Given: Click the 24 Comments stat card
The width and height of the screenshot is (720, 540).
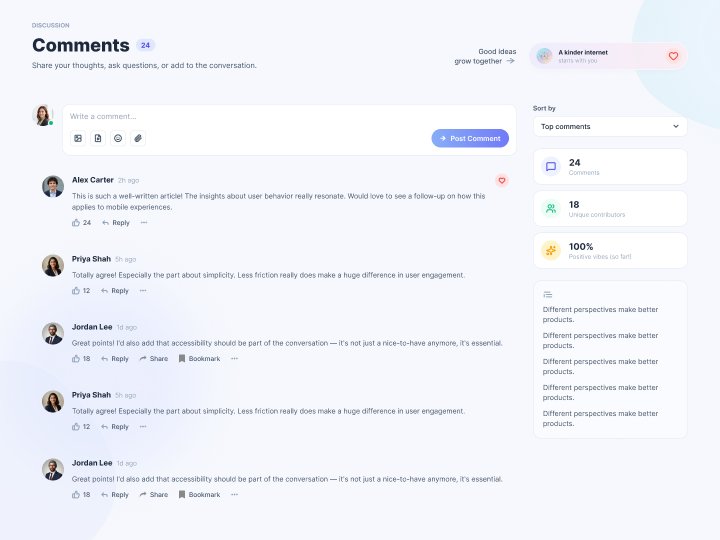Looking at the screenshot, I should [x=610, y=167].
